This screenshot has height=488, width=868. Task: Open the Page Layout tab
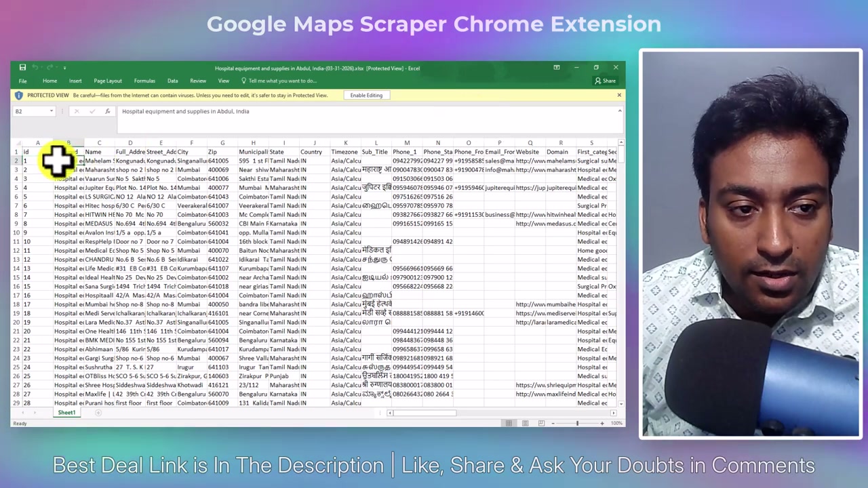[x=108, y=81]
